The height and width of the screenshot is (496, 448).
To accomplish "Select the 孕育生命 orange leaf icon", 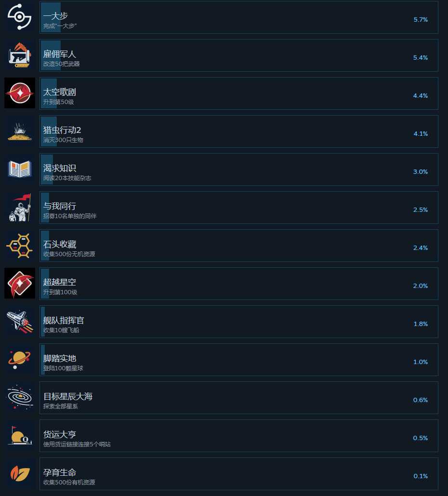I will 20,473.
